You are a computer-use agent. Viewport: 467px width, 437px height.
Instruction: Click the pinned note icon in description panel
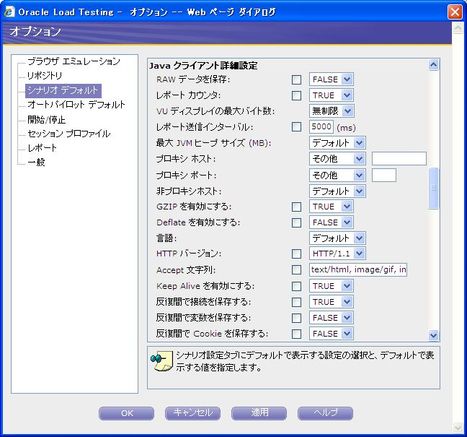pyautogui.click(x=161, y=361)
